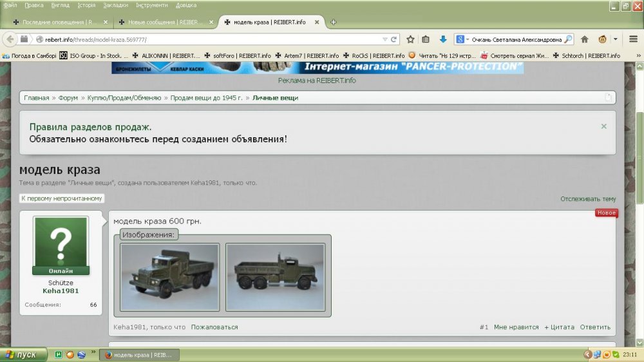Go to the home page icon
This screenshot has width=644, height=362.
(585, 39)
